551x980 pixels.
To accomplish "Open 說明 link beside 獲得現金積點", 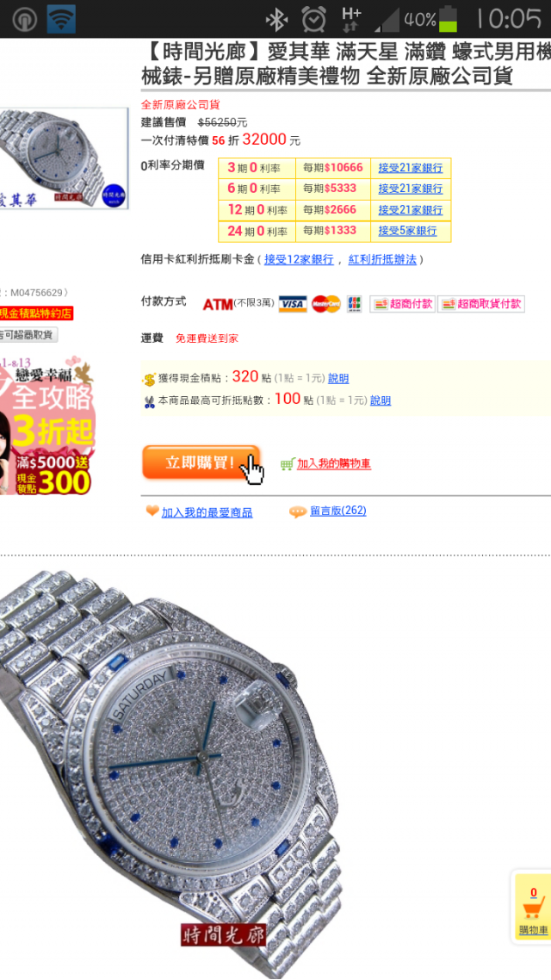I will click(338, 378).
